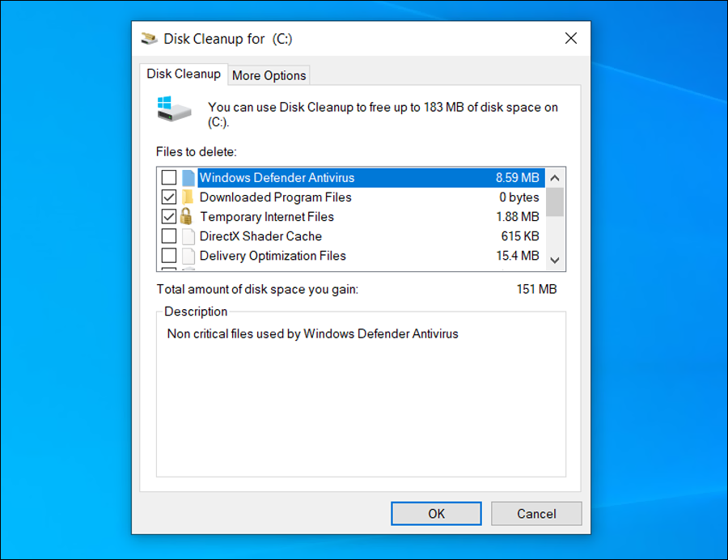Select the Downloaded Program Files entry

click(352, 197)
